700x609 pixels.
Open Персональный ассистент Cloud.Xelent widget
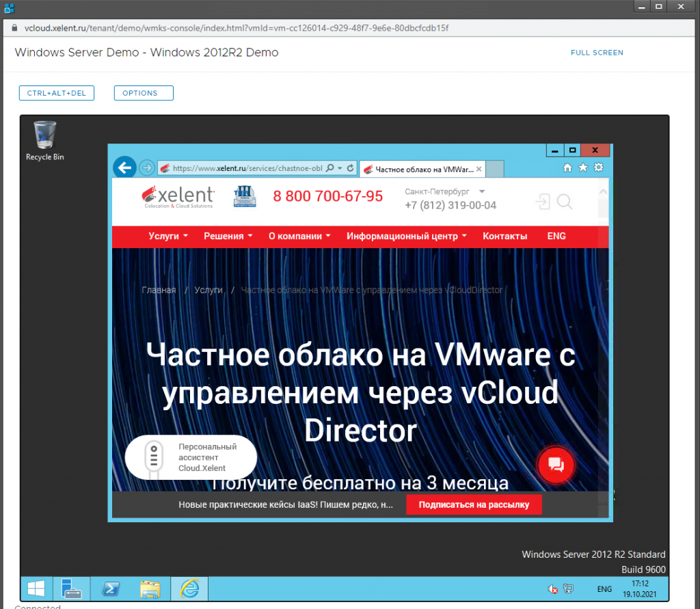(x=191, y=457)
